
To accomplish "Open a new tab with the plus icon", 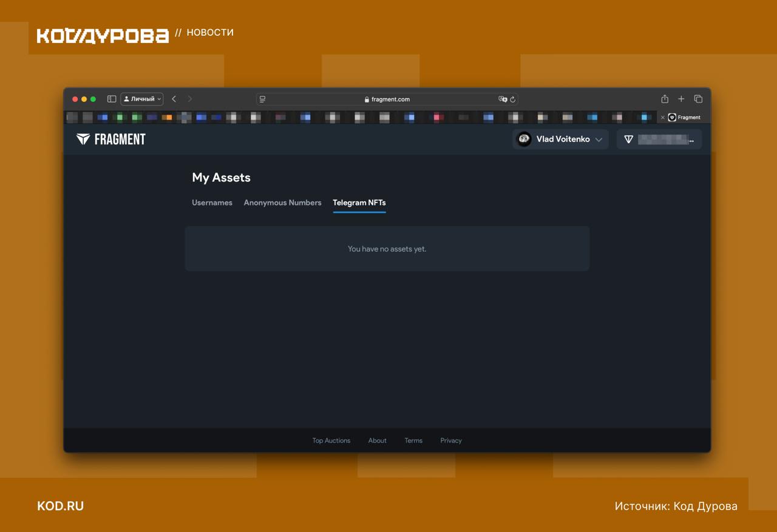I will point(681,99).
